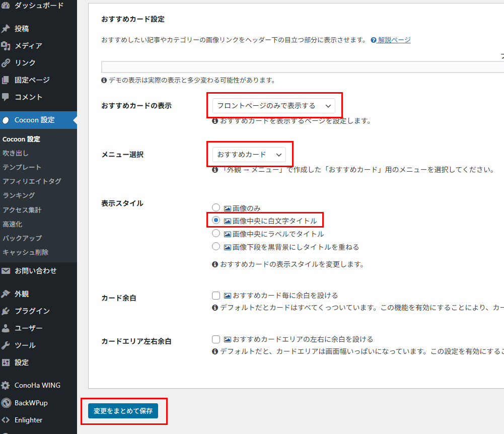Click the コメント speech bubble icon
The width and height of the screenshot is (504, 434).
pyautogui.click(x=6, y=97)
